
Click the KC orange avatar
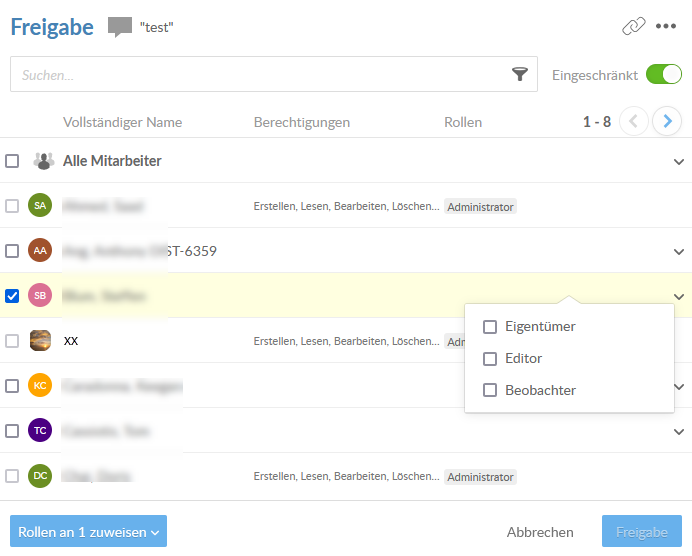(x=40, y=386)
